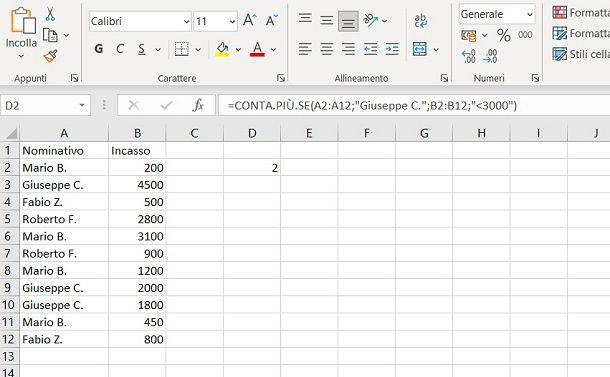Open the borders dropdown arrow

click(x=198, y=49)
